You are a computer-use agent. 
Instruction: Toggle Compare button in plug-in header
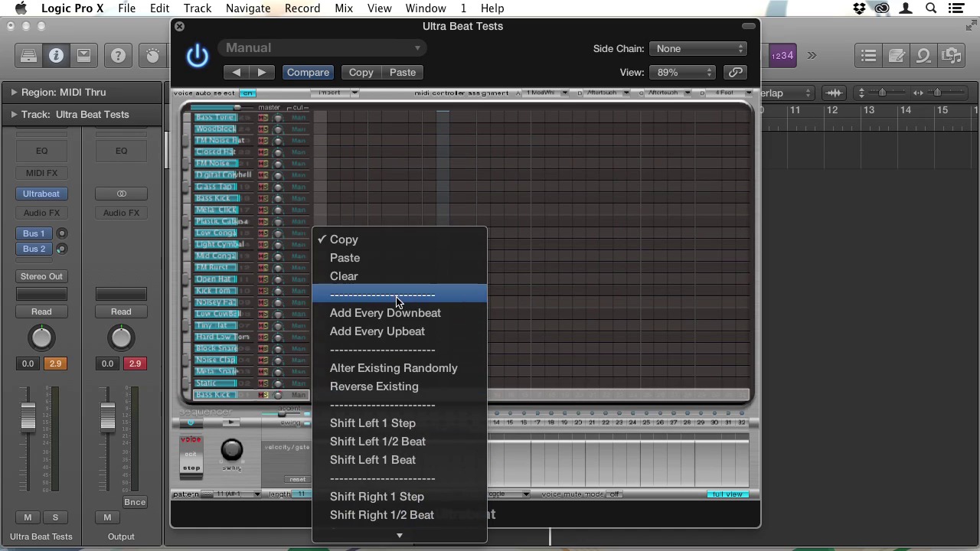[x=308, y=72]
